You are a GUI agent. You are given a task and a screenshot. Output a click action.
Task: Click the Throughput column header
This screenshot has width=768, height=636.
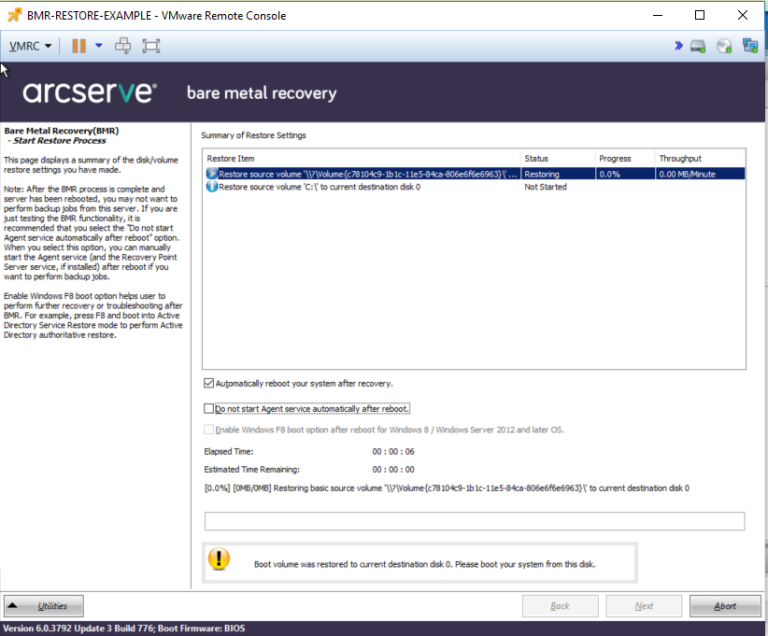tap(700, 158)
